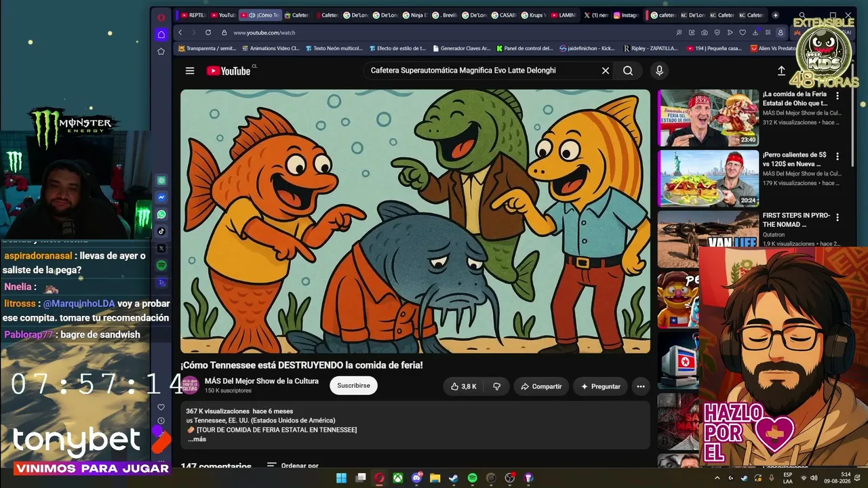Open options for the Perro calientes video
This screenshot has width=868, height=488.
[x=837, y=157]
